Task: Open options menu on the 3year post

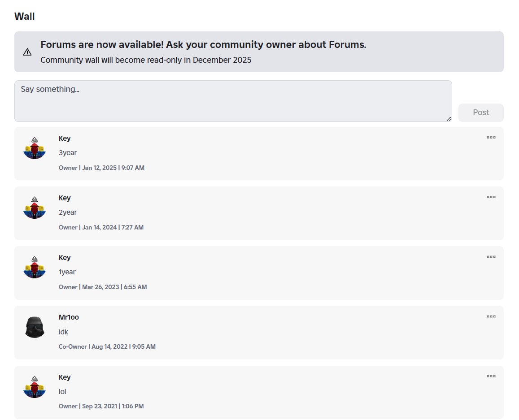Action: click(491, 137)
